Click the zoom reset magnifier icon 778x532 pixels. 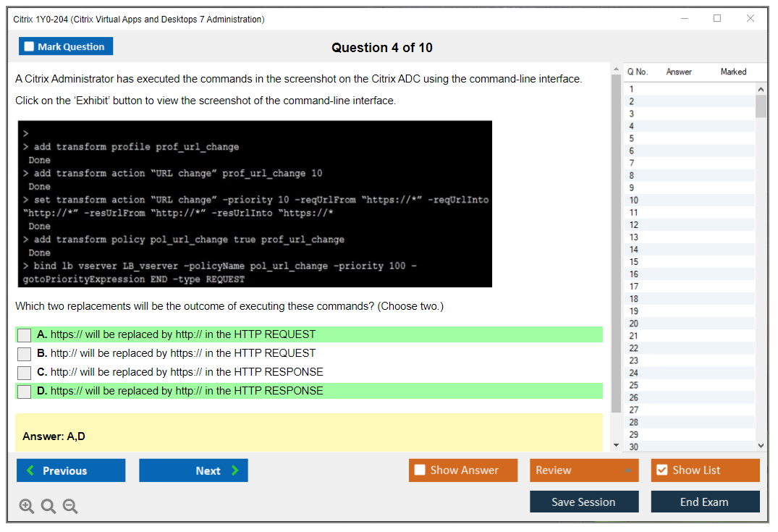48,506
